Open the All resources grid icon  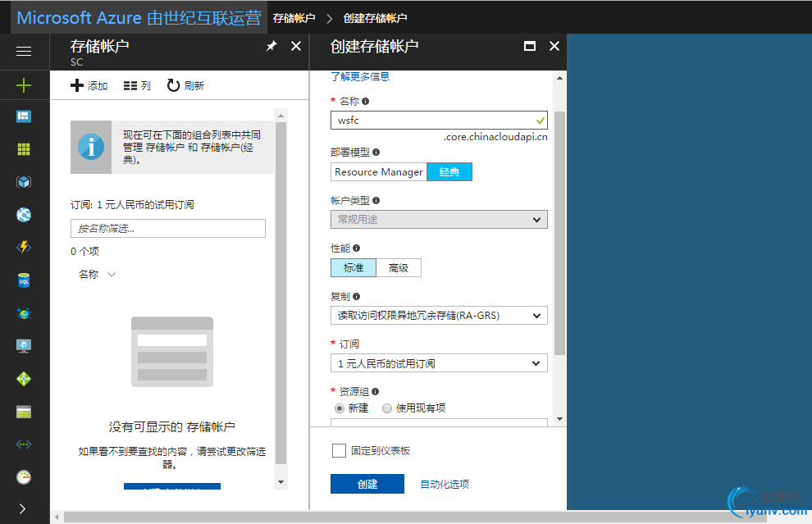(x=24, y=149)
